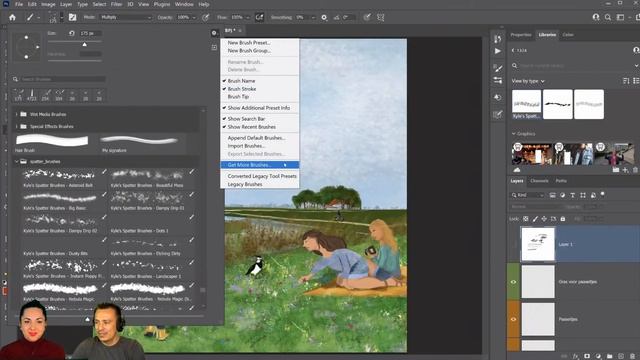The height and width of the screenshot is (360, 640).
Task: Click brush thumbnail size slider handle at bottom
Action: [87, 320]
